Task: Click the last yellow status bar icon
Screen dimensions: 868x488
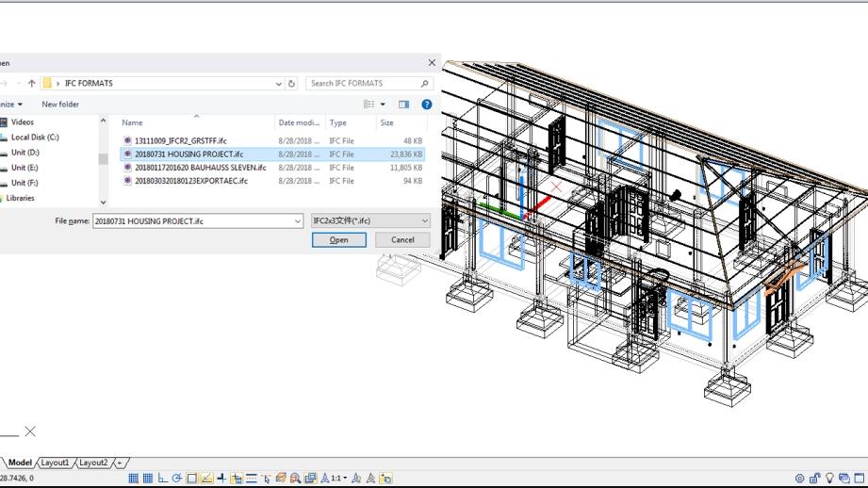Action: tap(385, 478)
